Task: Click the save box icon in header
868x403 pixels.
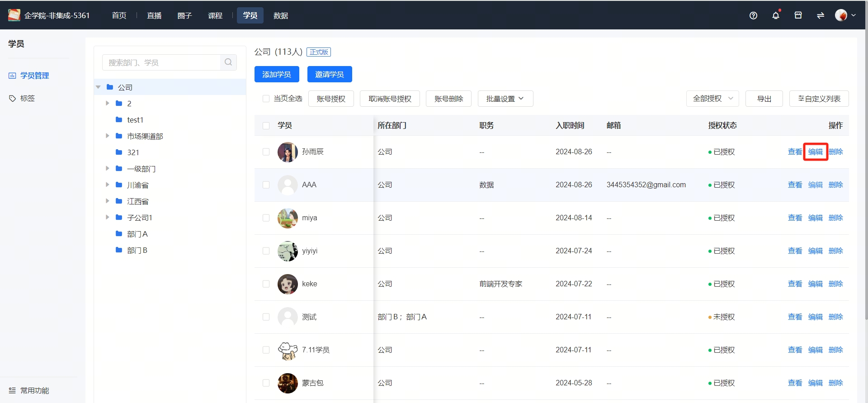Action: click(x=798, y=15)
